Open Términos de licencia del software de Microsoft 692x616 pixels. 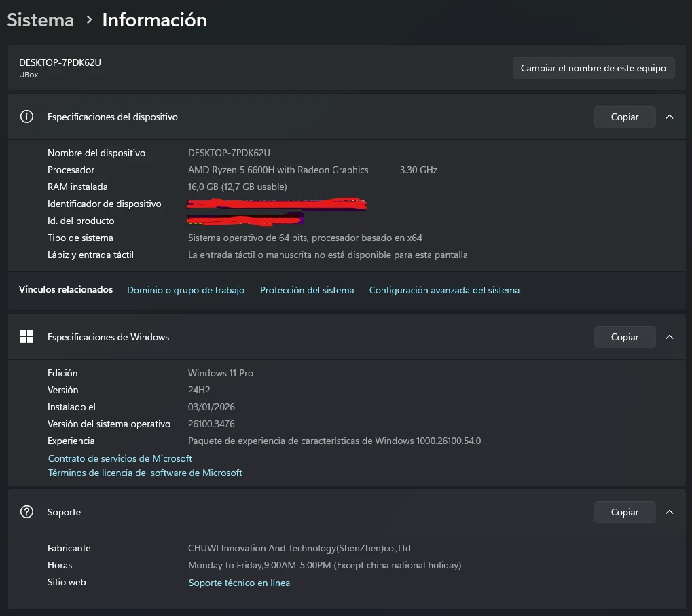coord(145,473)
